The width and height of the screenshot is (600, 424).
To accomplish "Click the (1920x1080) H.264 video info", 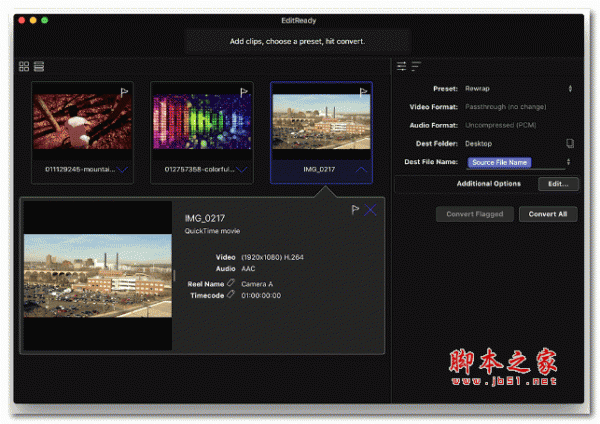I will (x=272, y=258).
